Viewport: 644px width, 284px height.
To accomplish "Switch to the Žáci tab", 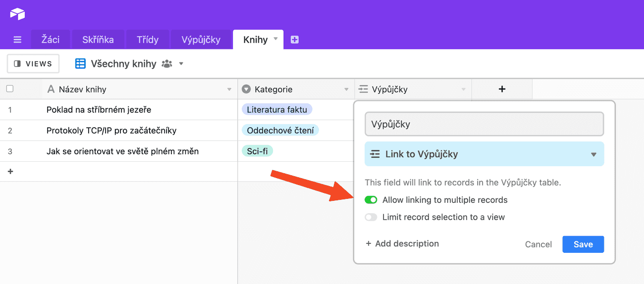I will (51, 40).
